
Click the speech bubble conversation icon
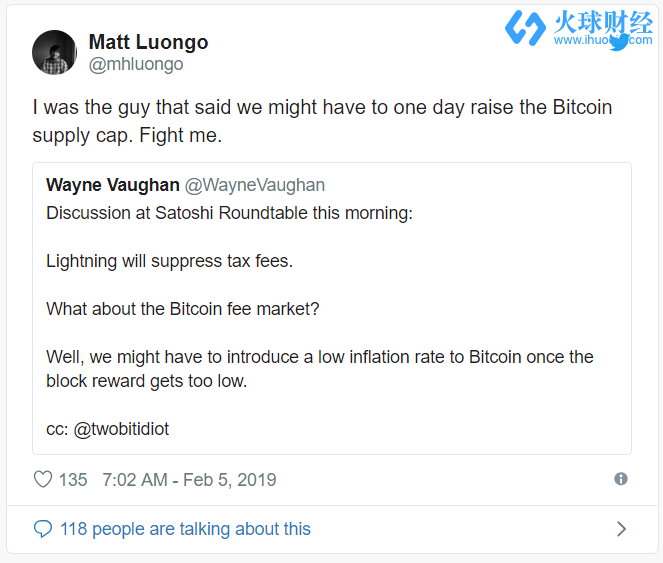43,529
